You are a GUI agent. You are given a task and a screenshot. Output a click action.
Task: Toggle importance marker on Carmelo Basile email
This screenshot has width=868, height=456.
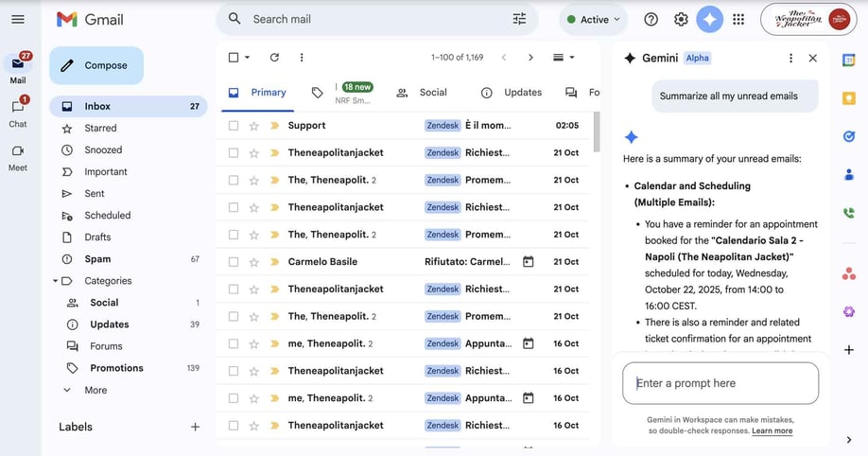coord(274,262)
